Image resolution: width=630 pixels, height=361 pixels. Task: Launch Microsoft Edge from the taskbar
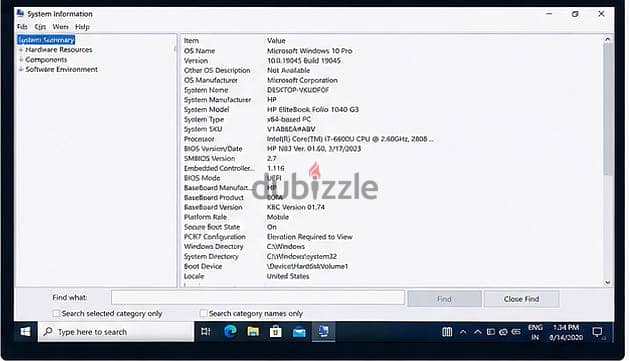click(x=230, y=331)
